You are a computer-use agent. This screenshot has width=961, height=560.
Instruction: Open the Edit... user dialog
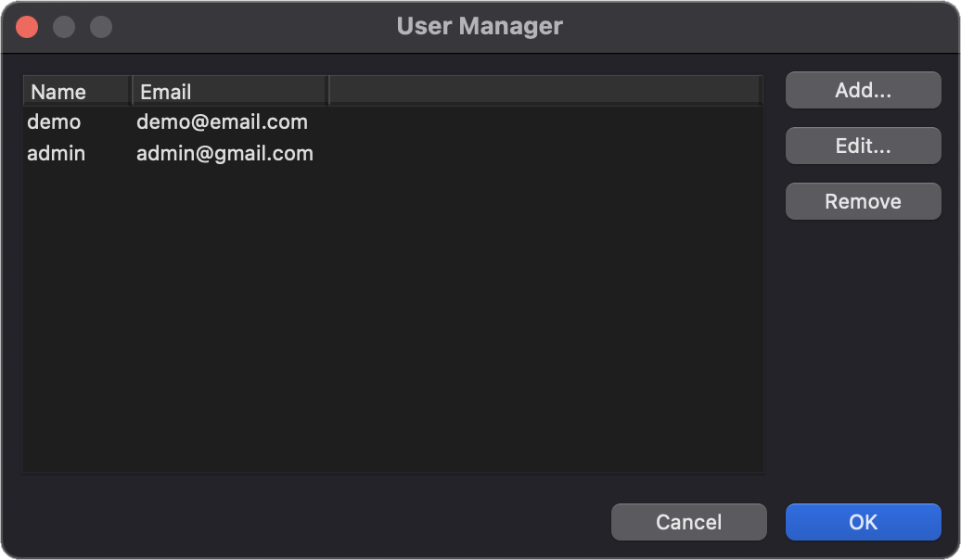(x=863, y=146)
